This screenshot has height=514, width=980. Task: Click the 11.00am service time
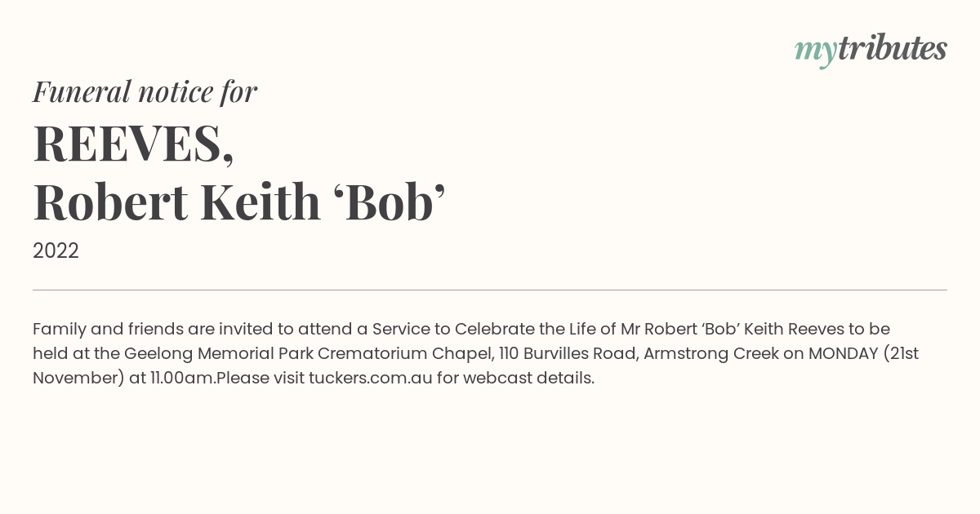pos(183,379)
